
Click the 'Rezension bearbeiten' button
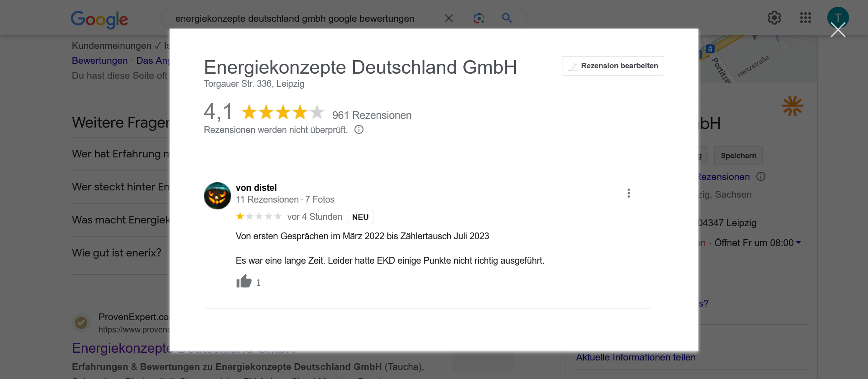coord(613,66)
